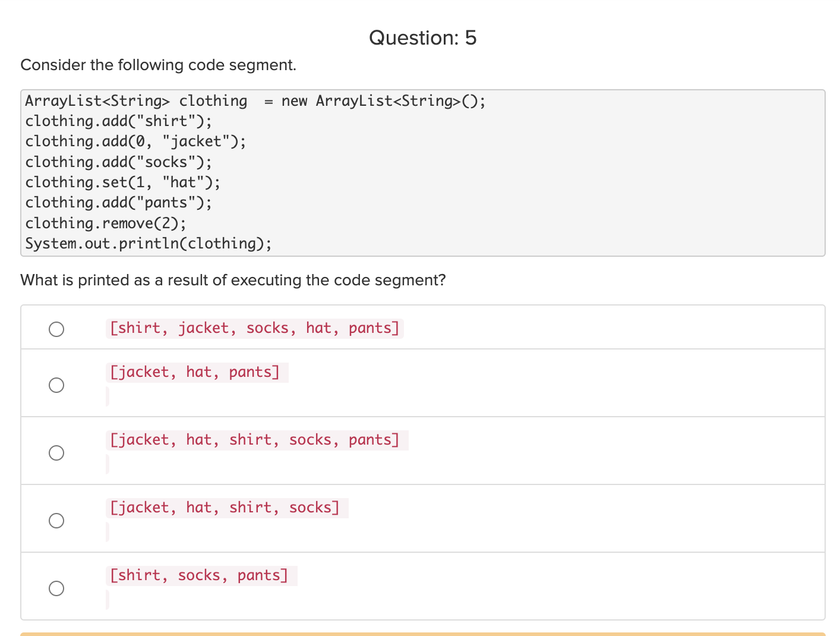Viewport: 840px width, 636px height.
Task: Select the radio button for [jacket, hat, shirt, socks, pants]
Action: 56,453
